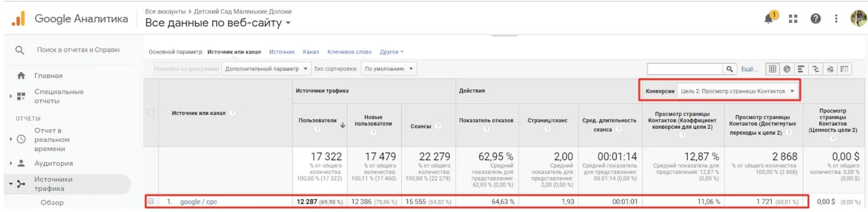Open the Дополнительный параметр dropdown
The image size is (868, 212).
point(266,69)
